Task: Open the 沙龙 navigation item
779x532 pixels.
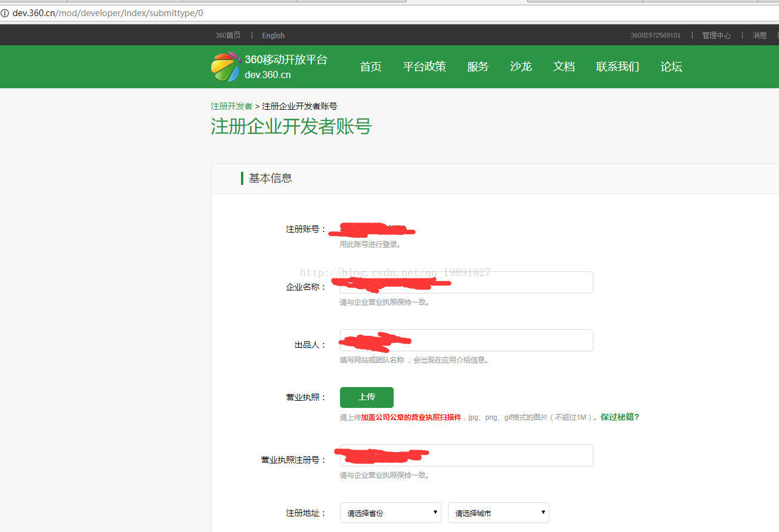Action: 521,67
